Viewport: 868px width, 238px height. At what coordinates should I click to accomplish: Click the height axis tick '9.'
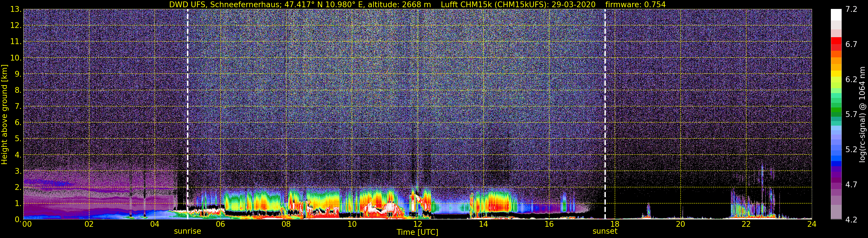click(x=18, y=74)
